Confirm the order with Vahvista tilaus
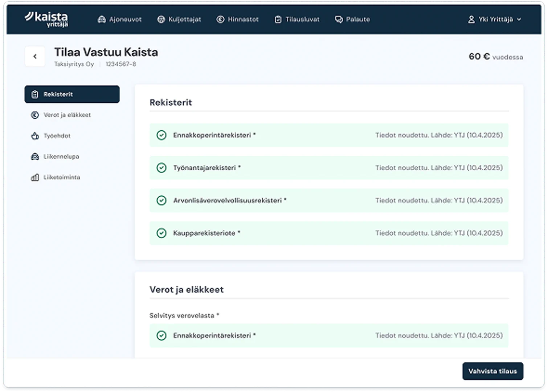Screen dimensions: 548x392 (492, 371)
